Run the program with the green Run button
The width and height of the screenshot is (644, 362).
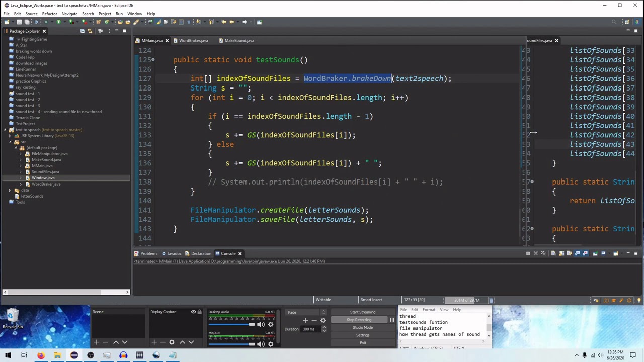tap(59, 22)
